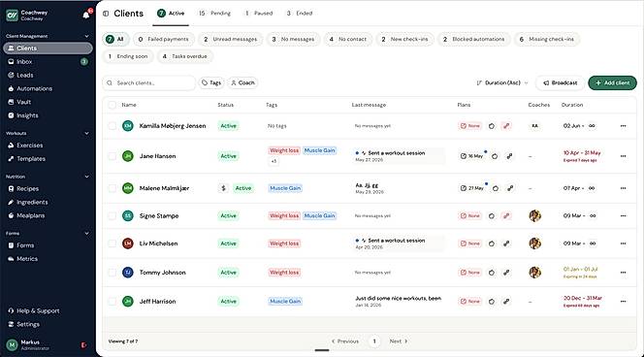
Task: Filter by Ending soon
Action: [128, 56]
